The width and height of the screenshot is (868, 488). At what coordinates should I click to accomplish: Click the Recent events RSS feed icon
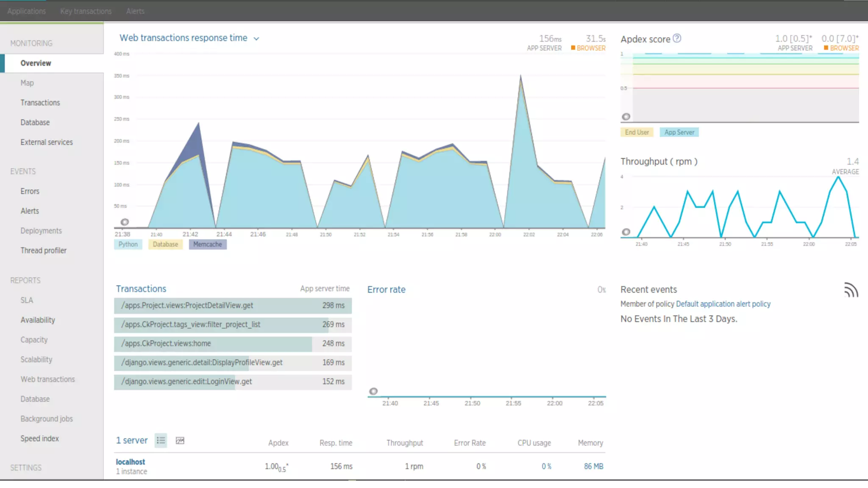(851, 290)
